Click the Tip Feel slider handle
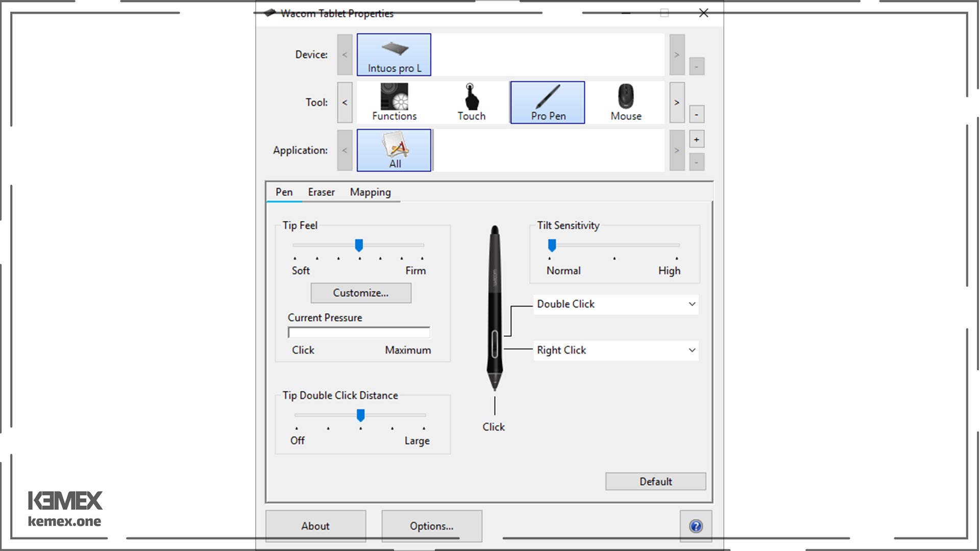 pyautogui.click(x=359, y=245)
